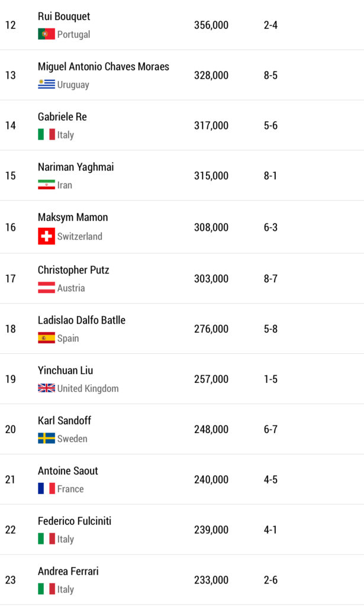The image size is (364, 606).
Task: Click the Spain flag icon
Action: pyautogui.click(x=46, y=339)
